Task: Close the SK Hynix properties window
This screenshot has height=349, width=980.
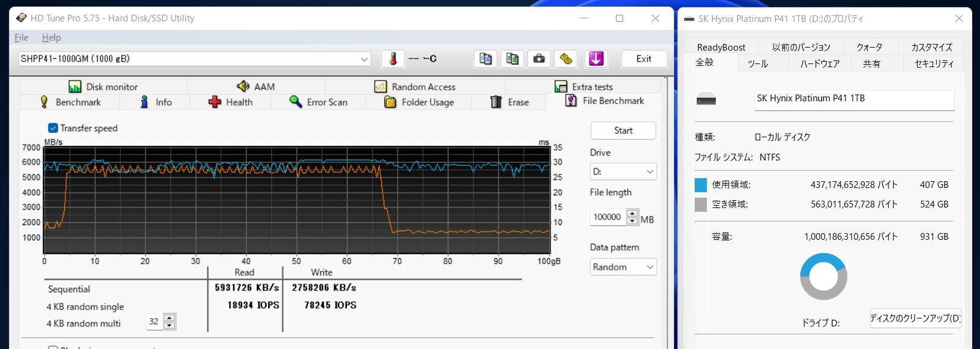Action: (959, 19)
